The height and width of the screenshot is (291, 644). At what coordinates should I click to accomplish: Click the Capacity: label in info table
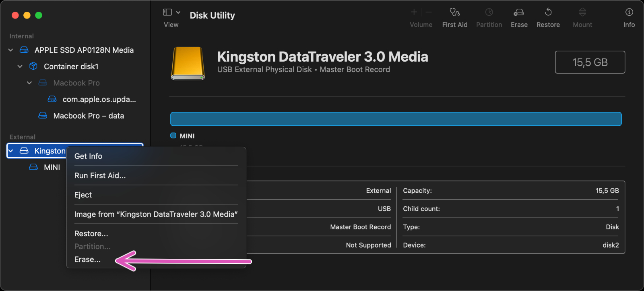tap(417, 191)
